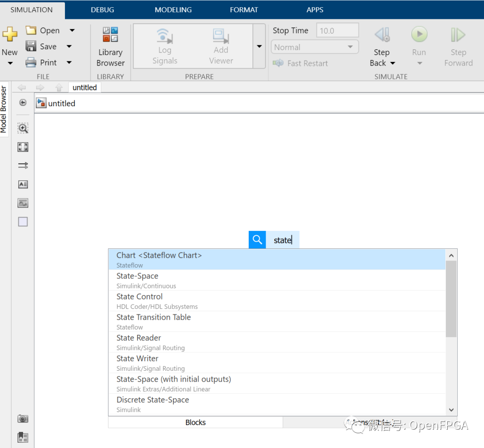
Task: Expand the Open dropdown arrow
Action: 72,30
